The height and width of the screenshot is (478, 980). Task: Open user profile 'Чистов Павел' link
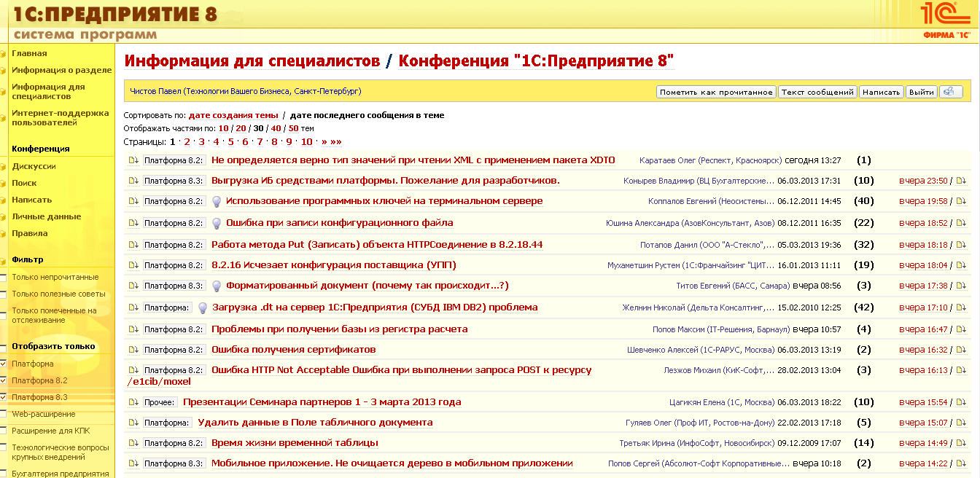point(246,92)
